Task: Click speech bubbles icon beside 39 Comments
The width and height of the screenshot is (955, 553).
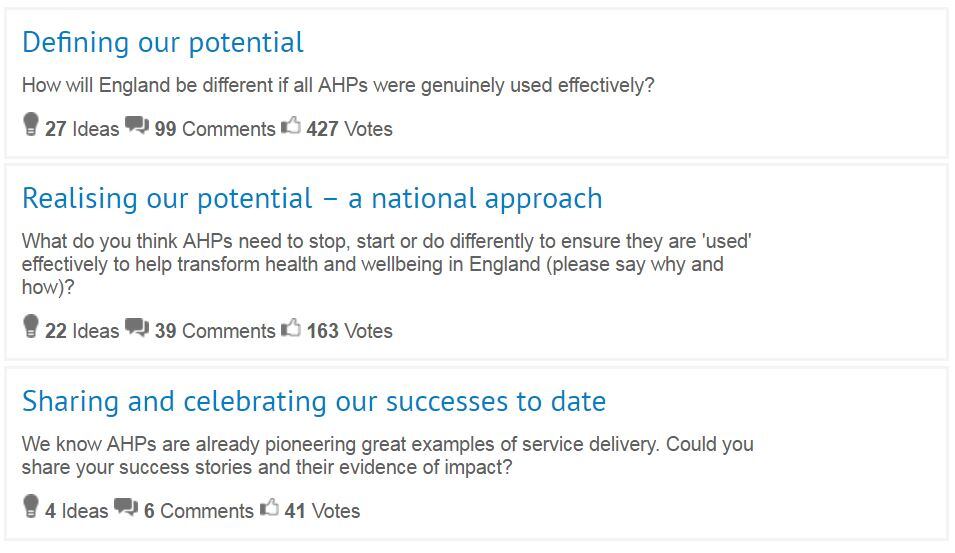Action: point(137,328)
